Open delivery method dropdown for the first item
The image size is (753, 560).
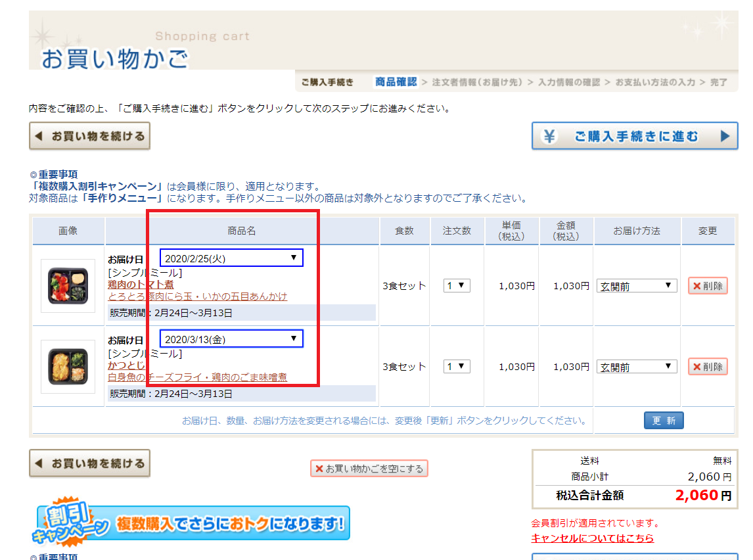click(x=637, y=286)
